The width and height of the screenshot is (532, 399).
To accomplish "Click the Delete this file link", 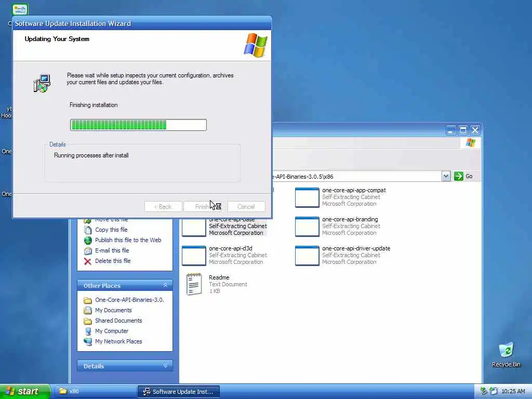I will 113,261.
